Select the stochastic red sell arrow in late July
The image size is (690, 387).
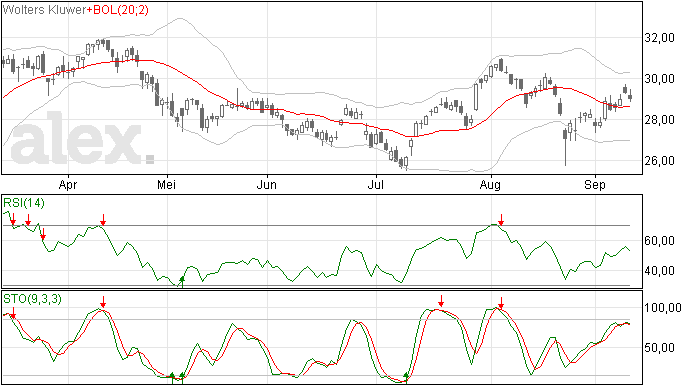coord(441,302)
